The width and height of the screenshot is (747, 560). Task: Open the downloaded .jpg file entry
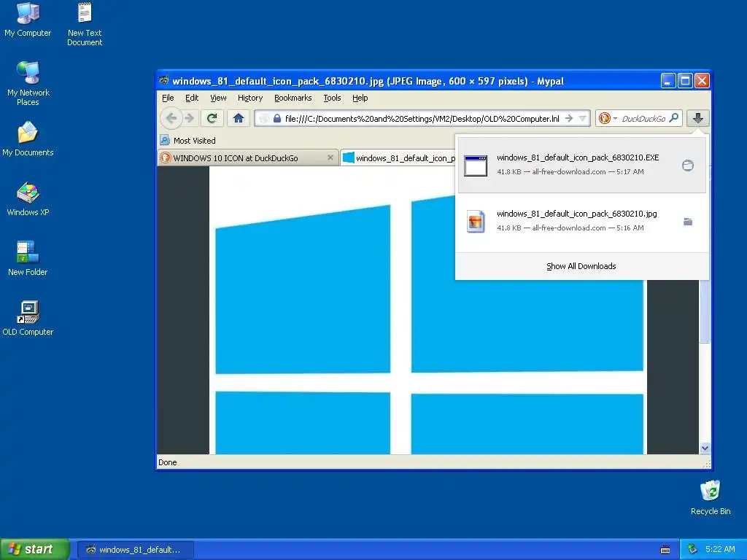(581, 222)
